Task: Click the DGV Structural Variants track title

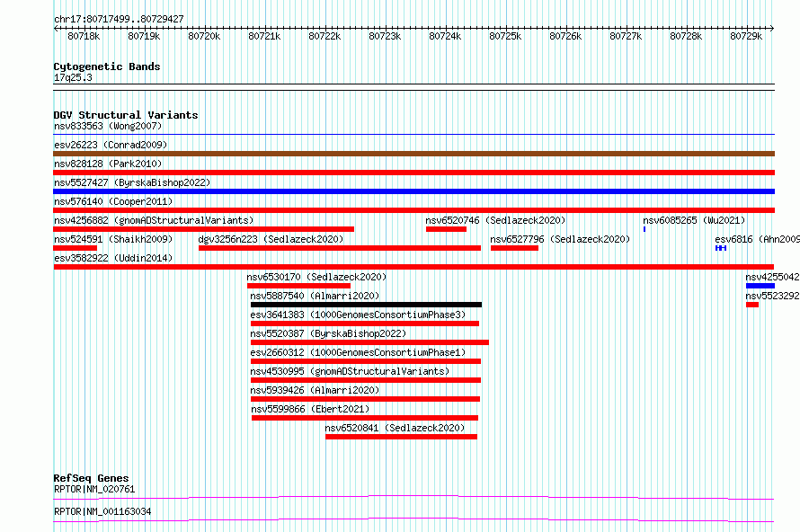Action: [126, 115]
